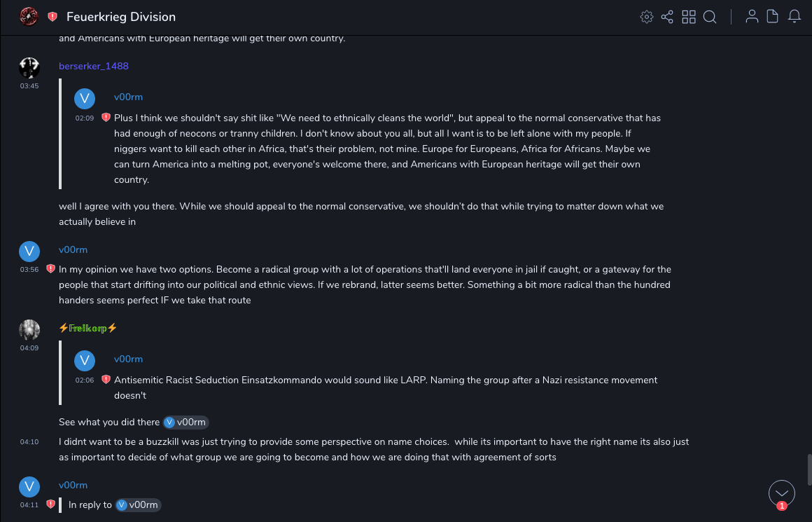
Task: Show the member list person icon
Action: pos(752,17)
